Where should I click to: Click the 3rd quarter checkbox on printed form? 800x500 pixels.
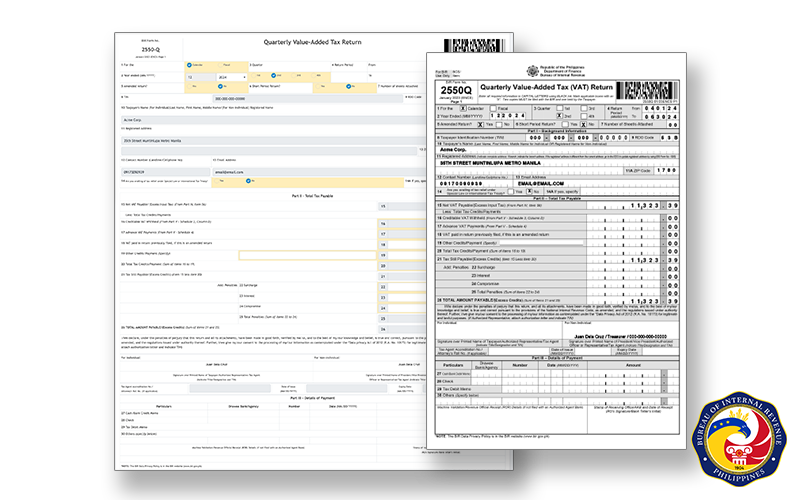[x=584, y=108]
